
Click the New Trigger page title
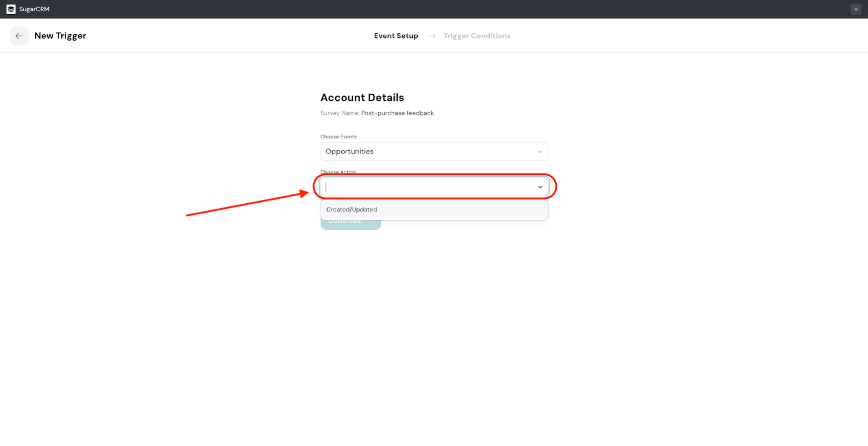tap(60, 36)
